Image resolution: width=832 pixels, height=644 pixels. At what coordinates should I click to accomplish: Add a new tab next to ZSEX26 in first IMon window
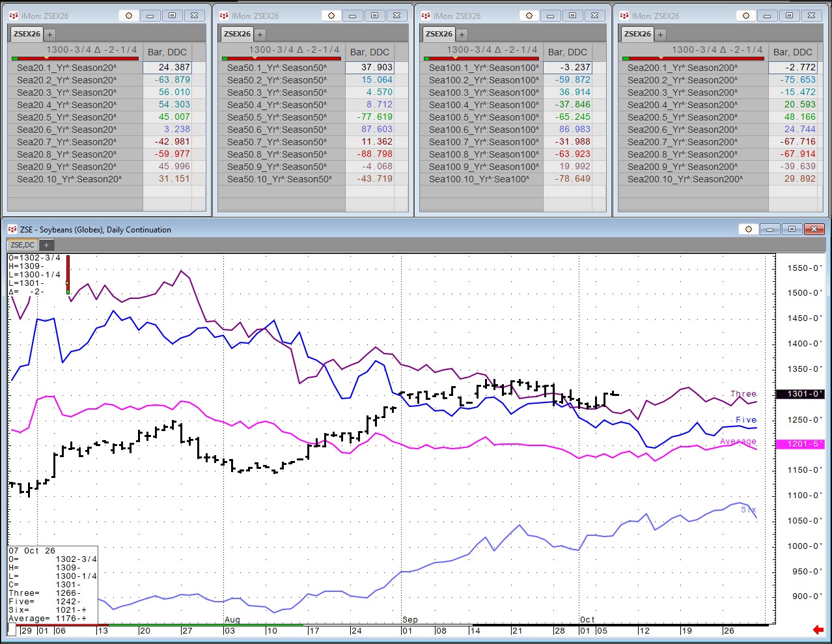coord(49,35)
